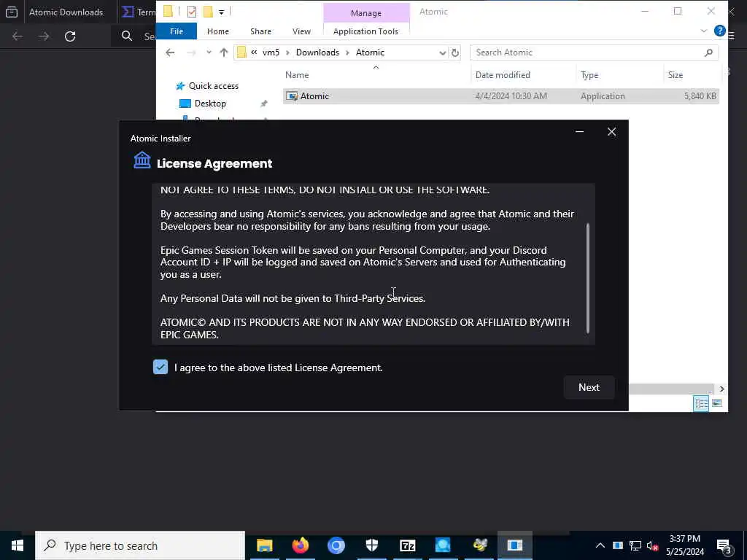Open Windows Security shield in taskbar

(371, 545)
